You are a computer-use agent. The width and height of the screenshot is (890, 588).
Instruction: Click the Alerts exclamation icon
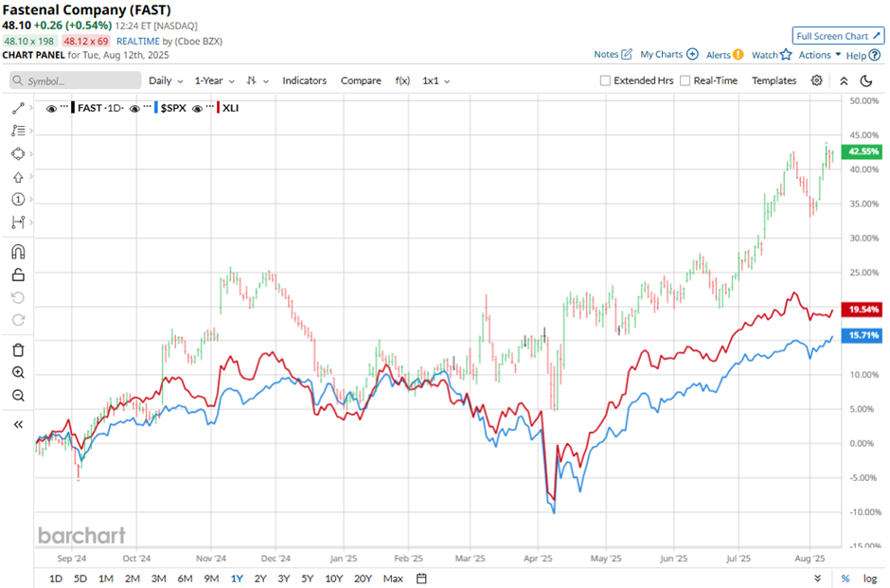[x=738, y=55]
